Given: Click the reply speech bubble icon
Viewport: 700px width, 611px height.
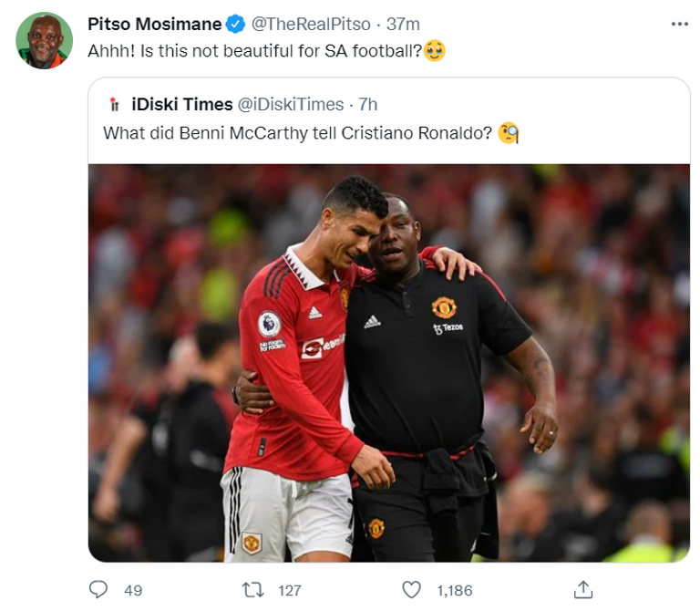Looking at the screenshot, I should [98, 590].
